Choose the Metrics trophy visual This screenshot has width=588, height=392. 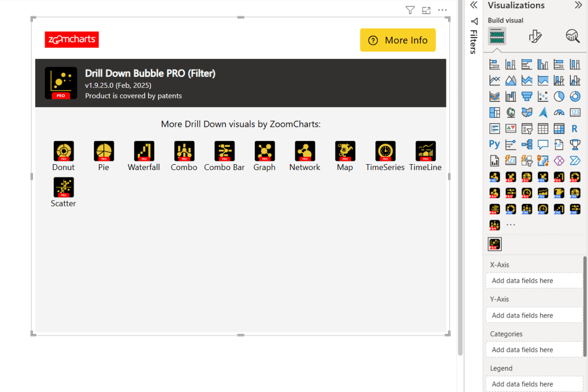[x=575, y=145]
